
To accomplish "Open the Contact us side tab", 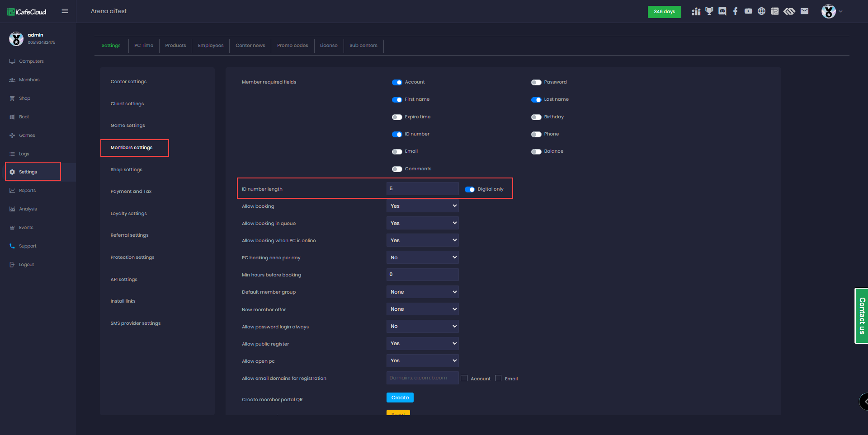I will click(862, 316).
